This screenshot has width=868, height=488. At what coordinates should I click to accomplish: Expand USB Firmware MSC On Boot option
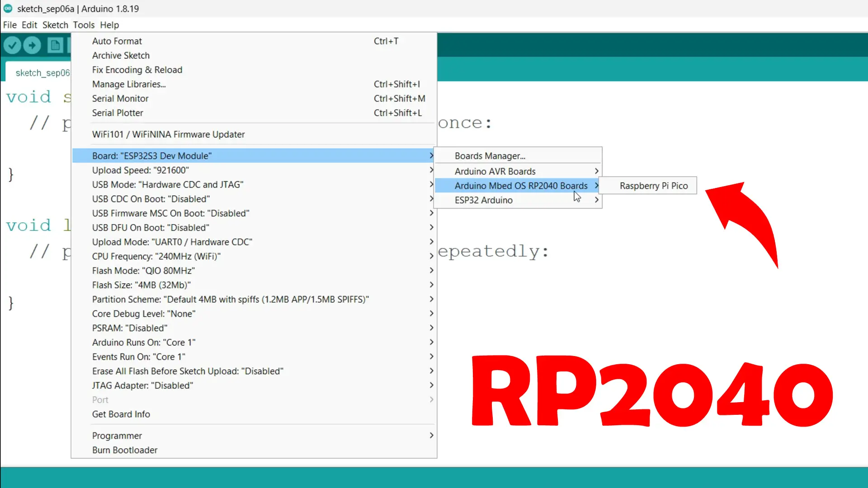click(254, 213)
